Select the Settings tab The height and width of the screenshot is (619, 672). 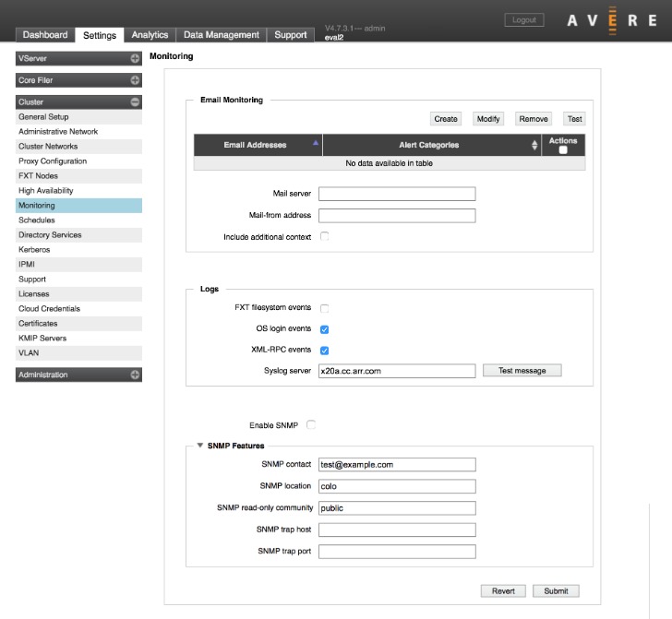pos(100,35)
